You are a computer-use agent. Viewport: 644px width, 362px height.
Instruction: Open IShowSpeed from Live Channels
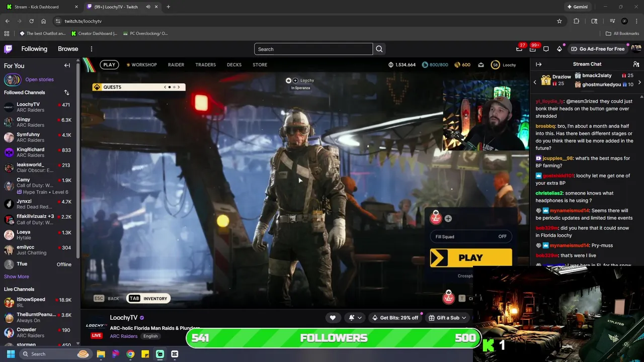pyautogui.click(x=38, y=302)
